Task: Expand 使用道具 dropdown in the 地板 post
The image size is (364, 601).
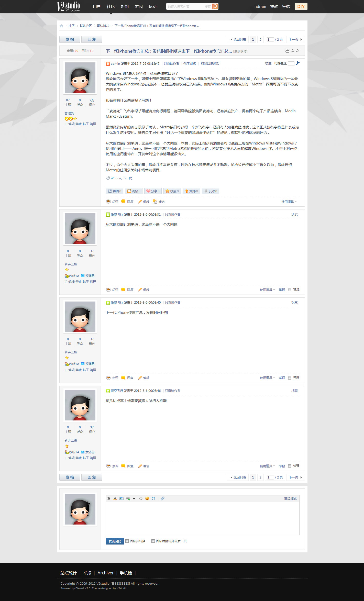Action: click(267, 466)
